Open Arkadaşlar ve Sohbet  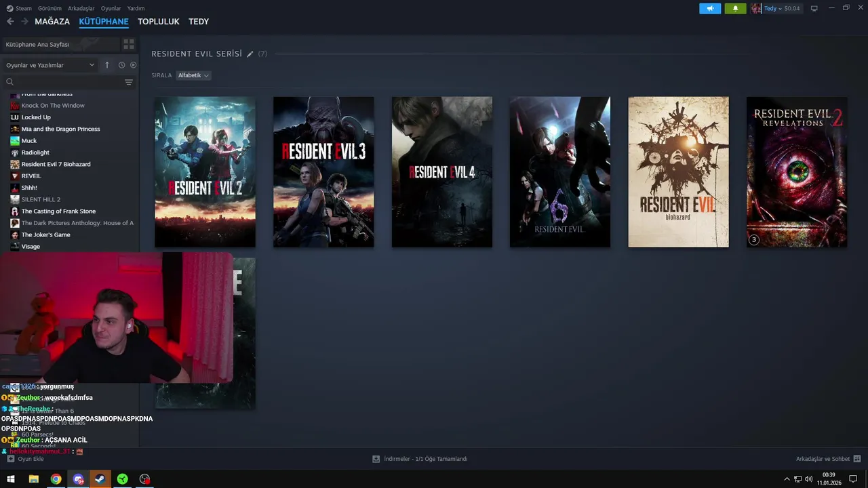[x=828, y=459]
